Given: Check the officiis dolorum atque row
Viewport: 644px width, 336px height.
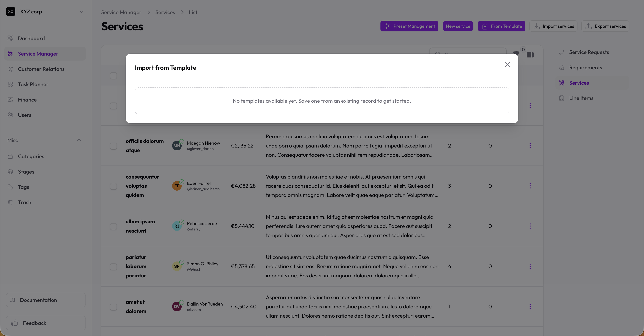Looking at the screenshot, I should (x=113, y=146).
